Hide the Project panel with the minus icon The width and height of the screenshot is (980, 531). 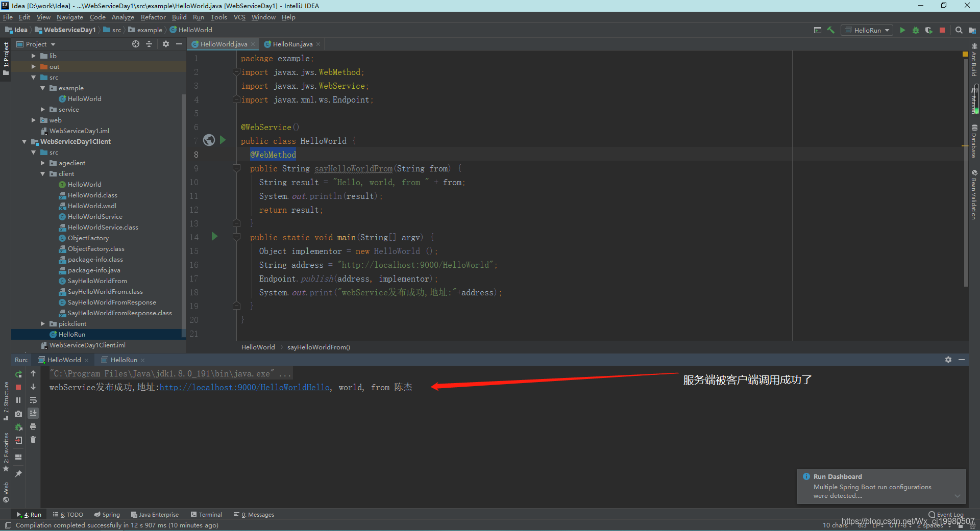[x=179, y=44]
